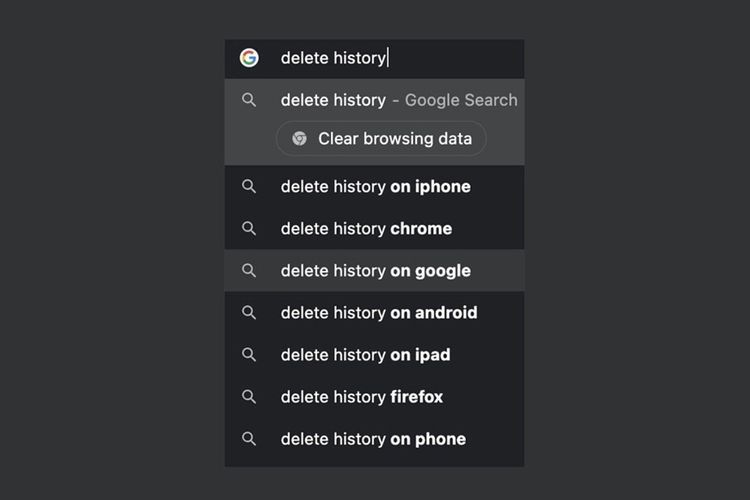Select the "delete history - Google Search" suggestion
The height and width of the screenshot is (500, 750).
coord(399,100)
